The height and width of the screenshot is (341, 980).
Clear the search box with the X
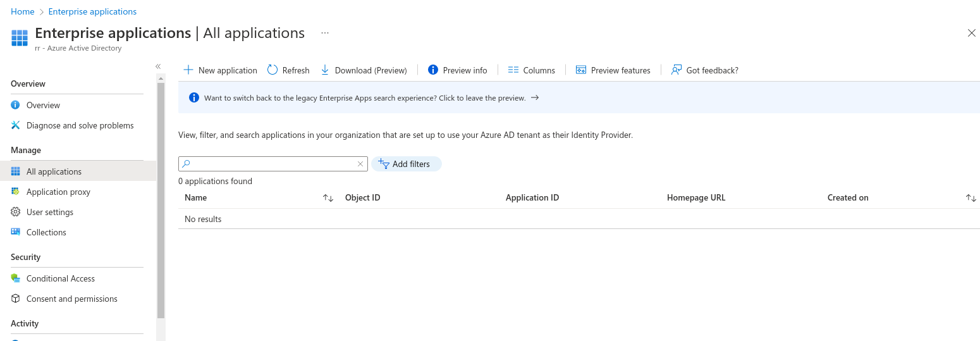(360, 164)
